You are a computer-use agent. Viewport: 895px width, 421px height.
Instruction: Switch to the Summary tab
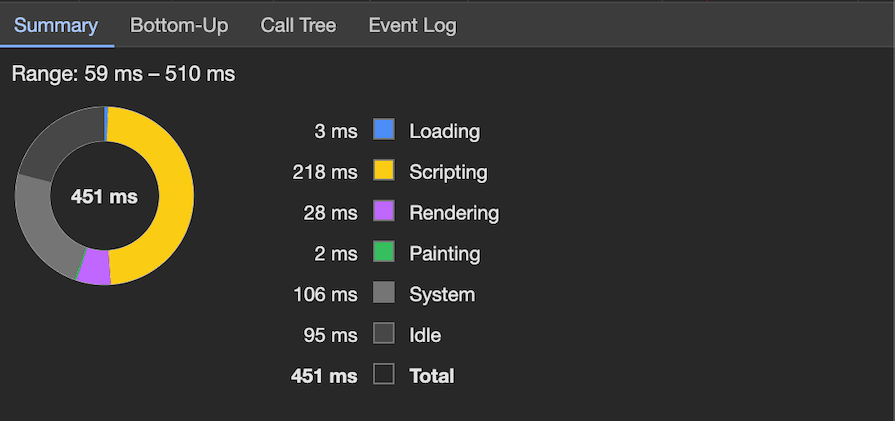(56, 26)
